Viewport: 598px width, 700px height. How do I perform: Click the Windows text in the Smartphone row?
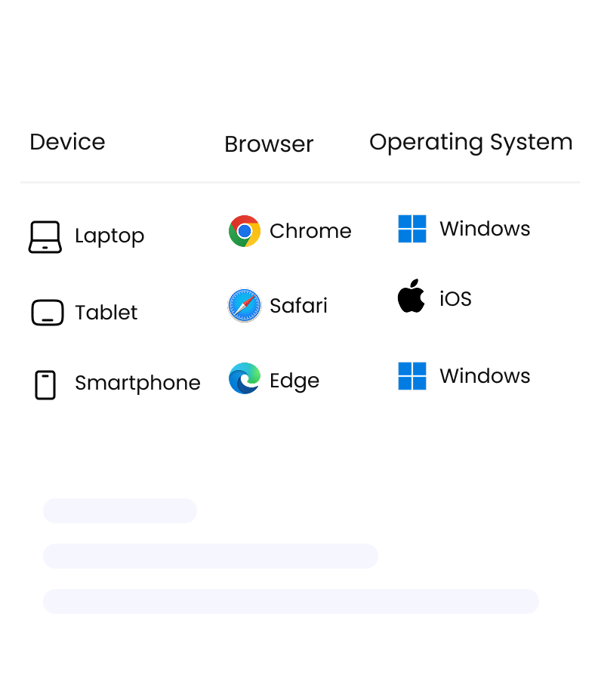click(x=485, y=376)
